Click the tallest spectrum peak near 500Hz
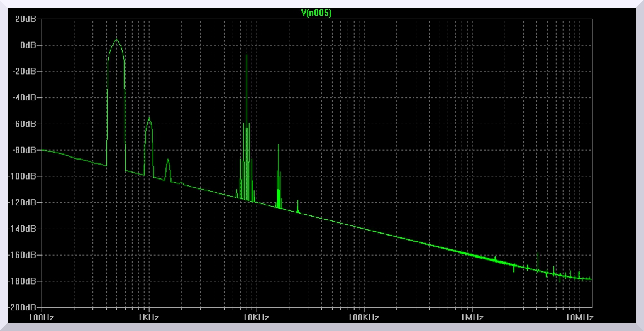644x331 pixels. pyautogui.click(x=116, y=40)
